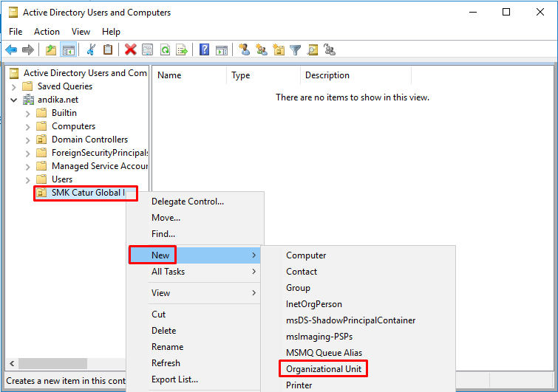
Task: Choose Delegate Control... from context menu
Action: point(194,202)
